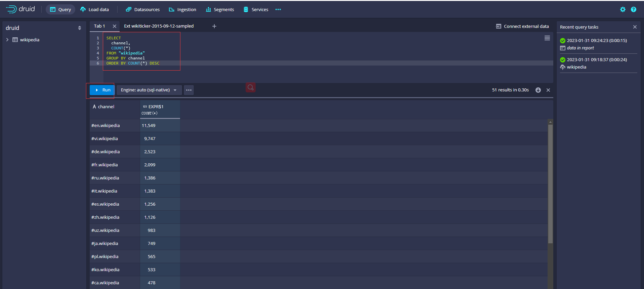Image resolution: width=644 pixels, height=289 pixels.
Task: Open the query editor hamburger menu
Action: [x=547, y=38]
